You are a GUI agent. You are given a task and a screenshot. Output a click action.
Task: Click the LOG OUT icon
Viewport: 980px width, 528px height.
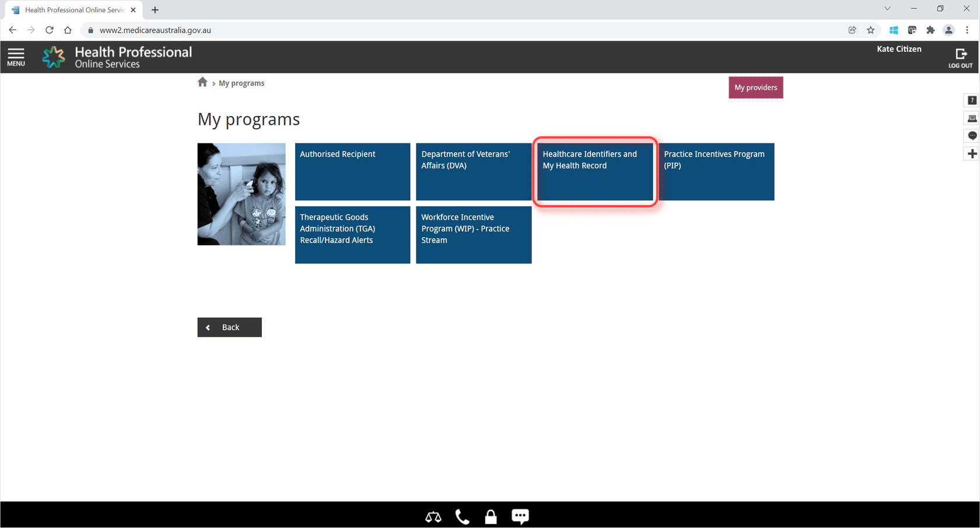[960, 58]
